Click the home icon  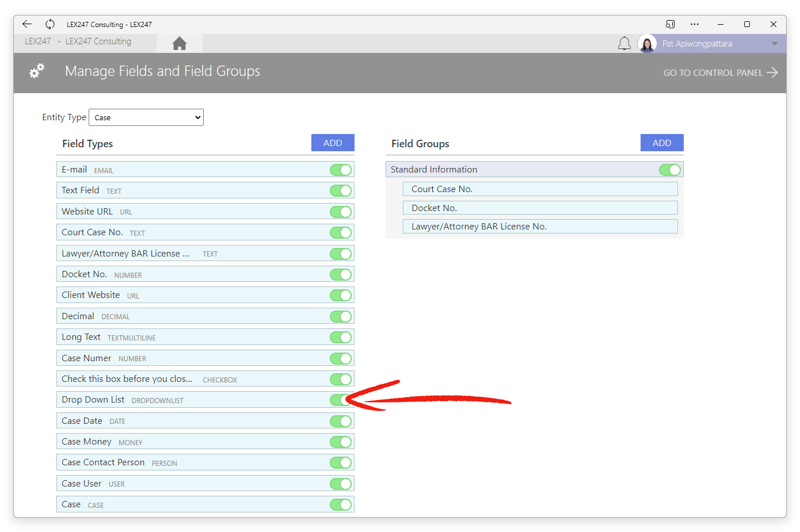tap(179, 44)
